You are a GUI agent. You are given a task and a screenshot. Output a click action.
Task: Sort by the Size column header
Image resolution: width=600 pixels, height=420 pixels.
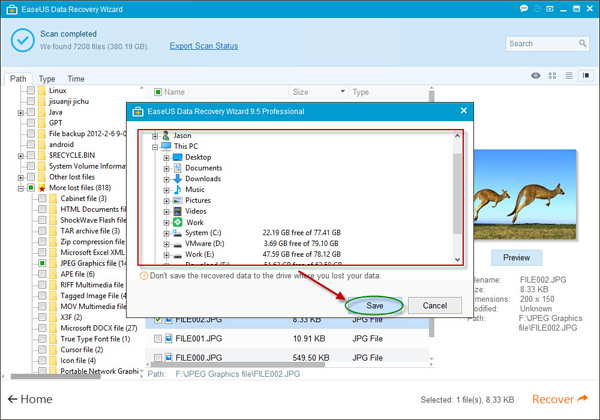pyautogui.click(x=300, y=92)
